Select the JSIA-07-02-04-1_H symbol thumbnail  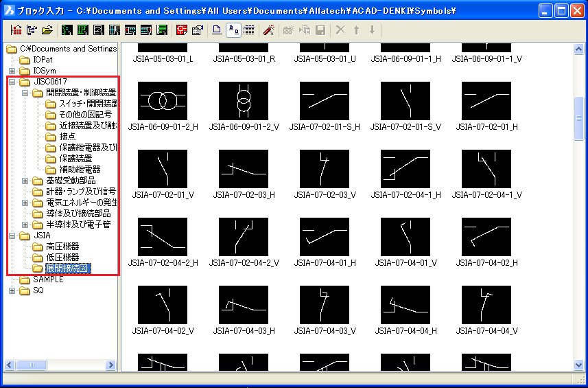click(x=405, y=169)
